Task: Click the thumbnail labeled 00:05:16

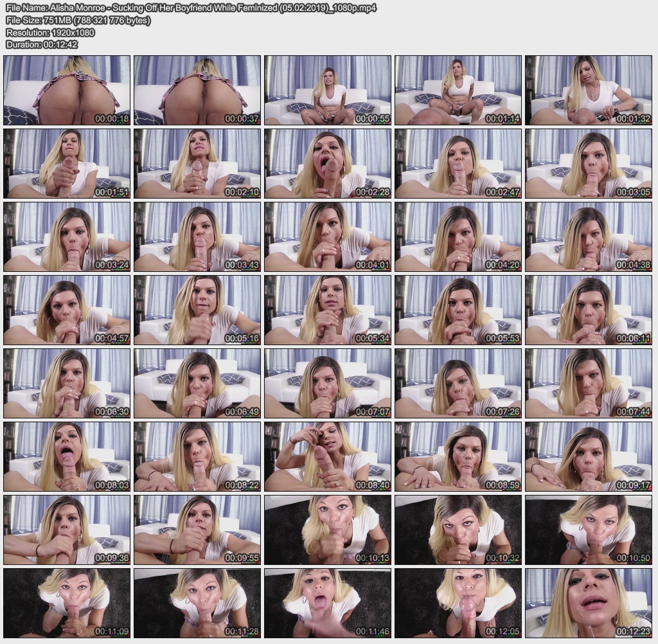Action: (x=197, y=310)
